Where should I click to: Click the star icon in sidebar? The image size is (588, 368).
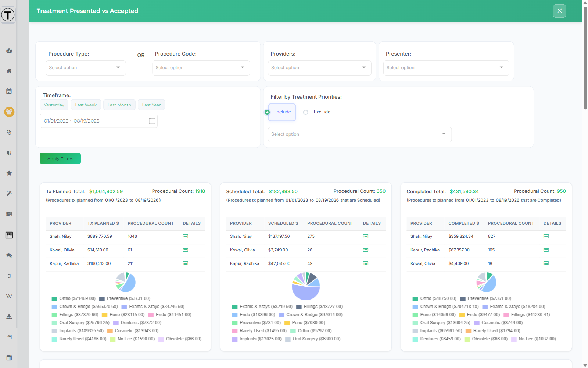[9, 173]
